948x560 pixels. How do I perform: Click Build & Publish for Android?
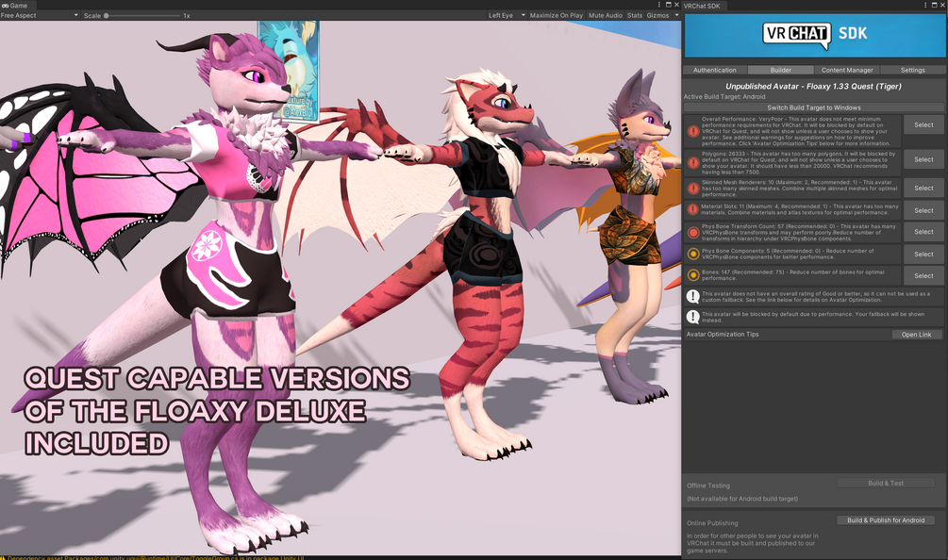pos(886,520)
